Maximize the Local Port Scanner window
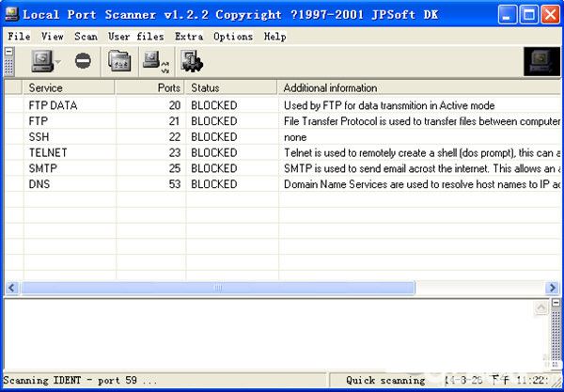564x392 pixels. [528, 15]
